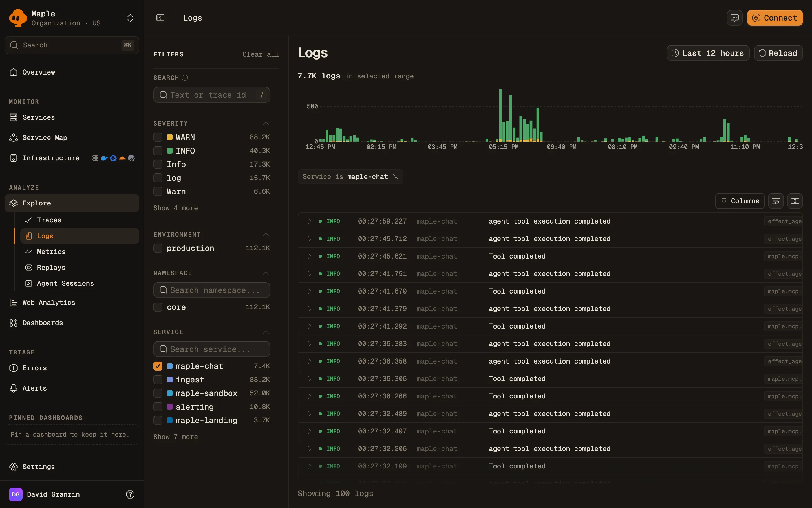This screenshot has width=812, height=508.
Task: Collapse the sidebar with the panel toggle icon
Action: pyautogui.click(x=160, y=18)
